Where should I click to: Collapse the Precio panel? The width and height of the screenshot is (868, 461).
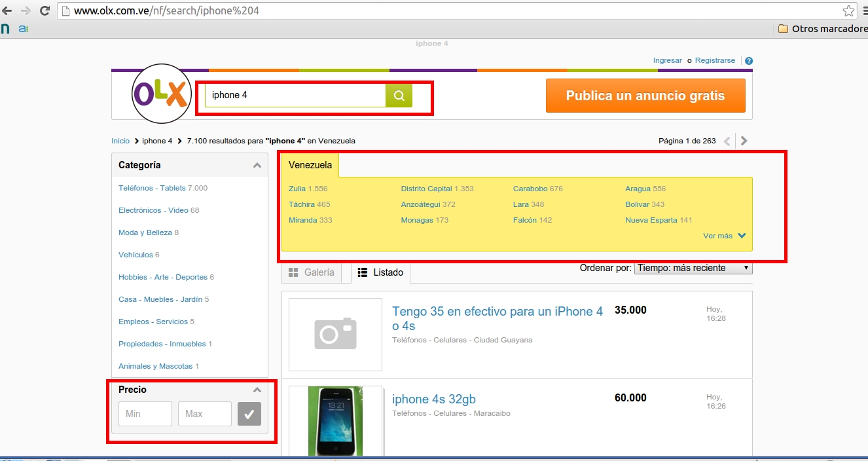coord(257,390)
